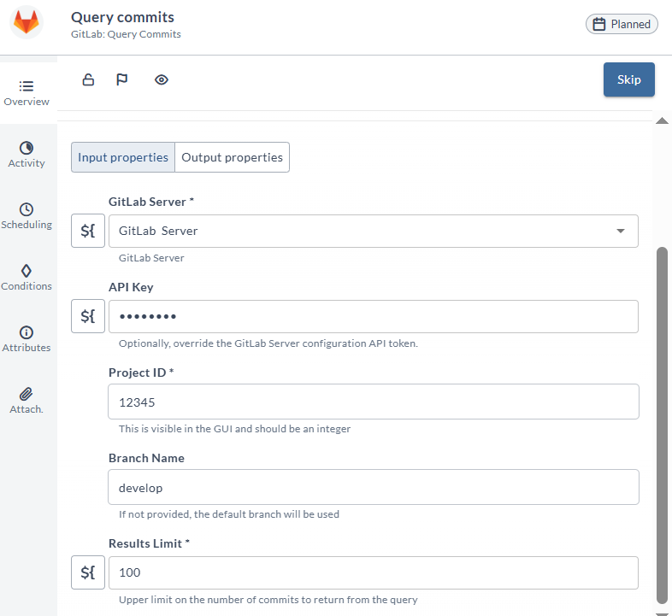The width and height of the screenshot is (672, 616).
Task: Click variable ${ button beside GitLab Server
Action: [x=88, y=231]
